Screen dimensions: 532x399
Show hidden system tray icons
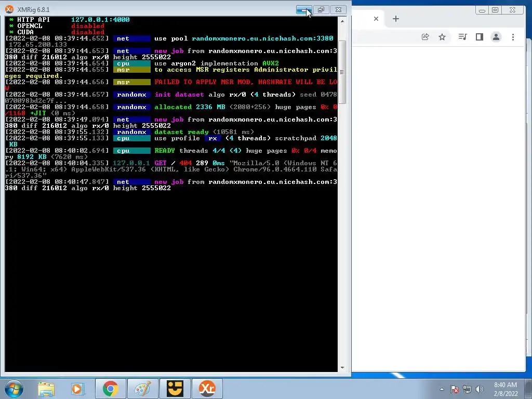[442, 389]
